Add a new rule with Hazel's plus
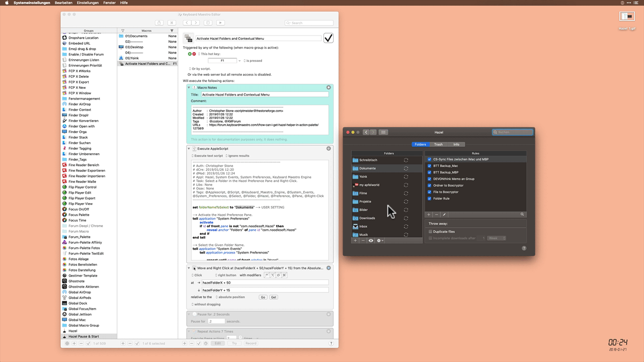 pyautogui.click(x=429, y=215)
